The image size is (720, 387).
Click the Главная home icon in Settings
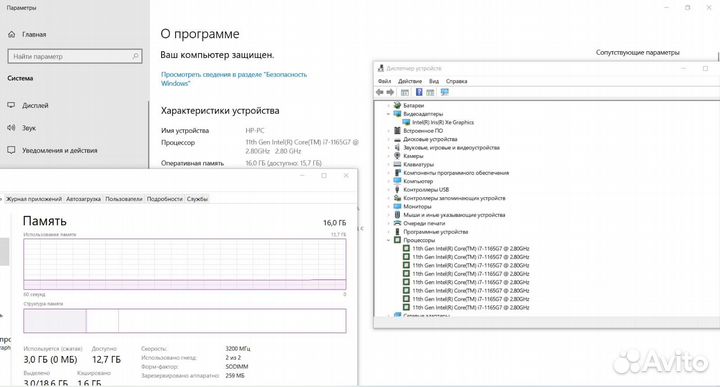point(12,34)
